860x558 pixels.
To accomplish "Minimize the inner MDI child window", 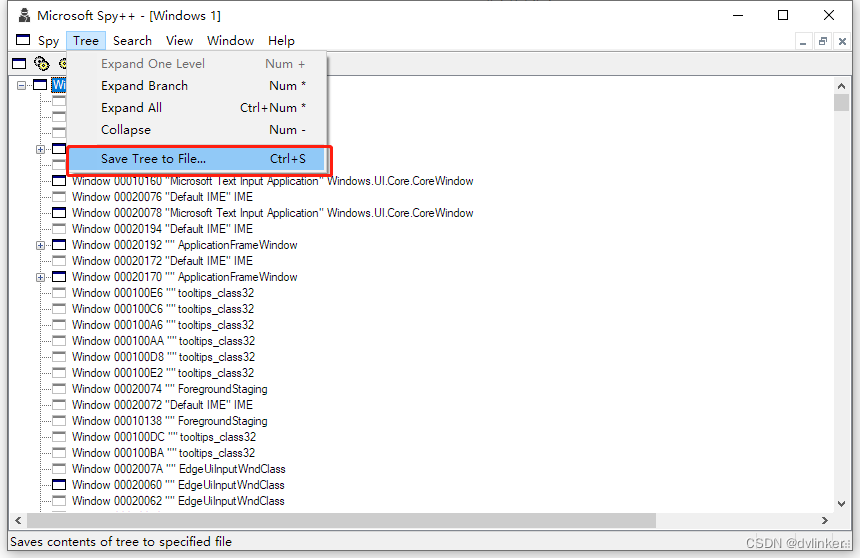I will click(x=803, y=41).
